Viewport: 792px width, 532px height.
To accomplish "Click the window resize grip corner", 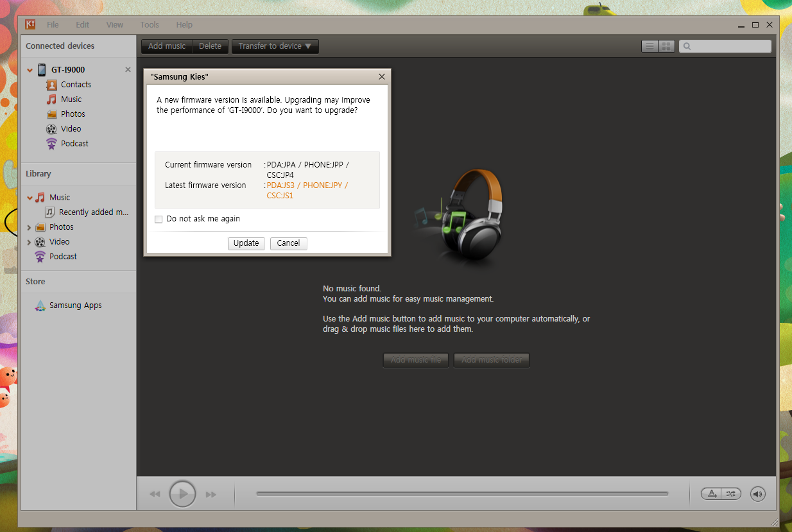I will 773,521.
